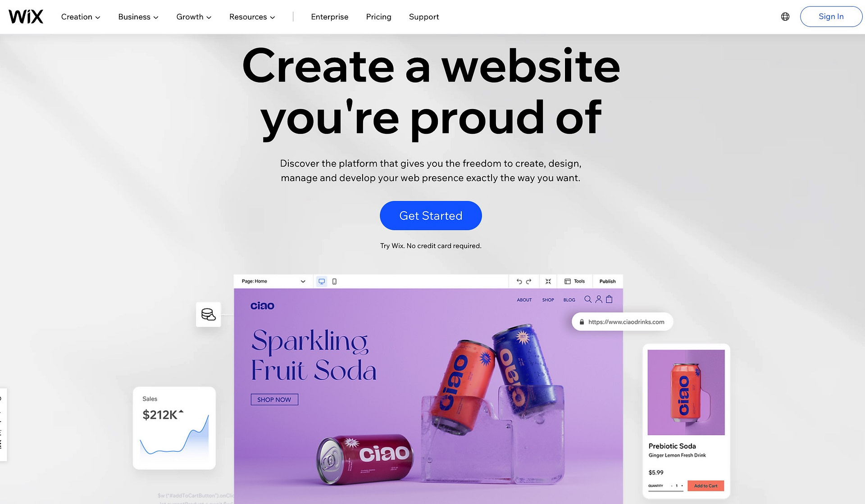Click the desktop preview icon in editor toolbar
Image resolution: width=865 pixels, height=504 pixels.
(x=321, y=281)
